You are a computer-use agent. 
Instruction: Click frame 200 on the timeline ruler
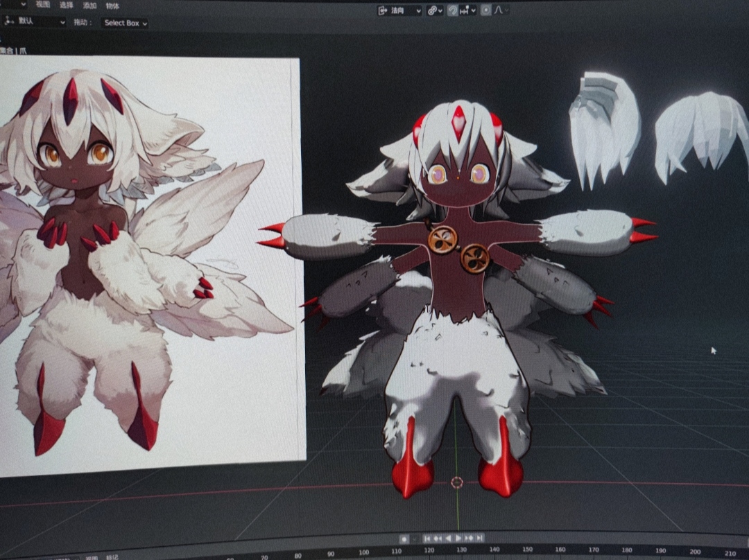point(695,552)
